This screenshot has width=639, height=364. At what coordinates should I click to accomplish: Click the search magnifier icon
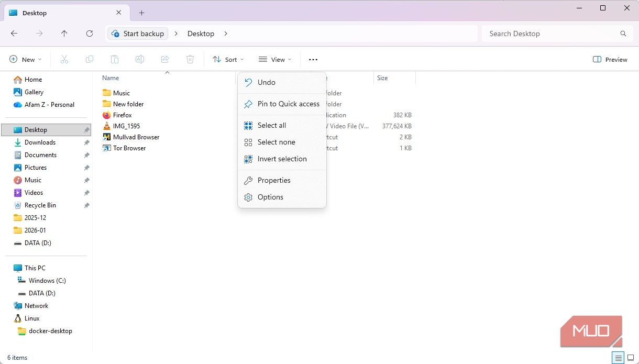click(x=623, y=34)
